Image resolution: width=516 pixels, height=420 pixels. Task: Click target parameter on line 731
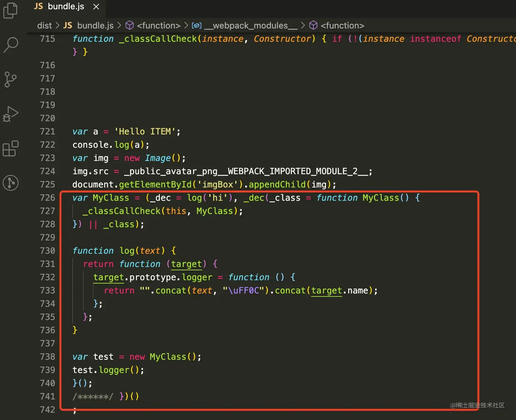(x=186, y=264)
